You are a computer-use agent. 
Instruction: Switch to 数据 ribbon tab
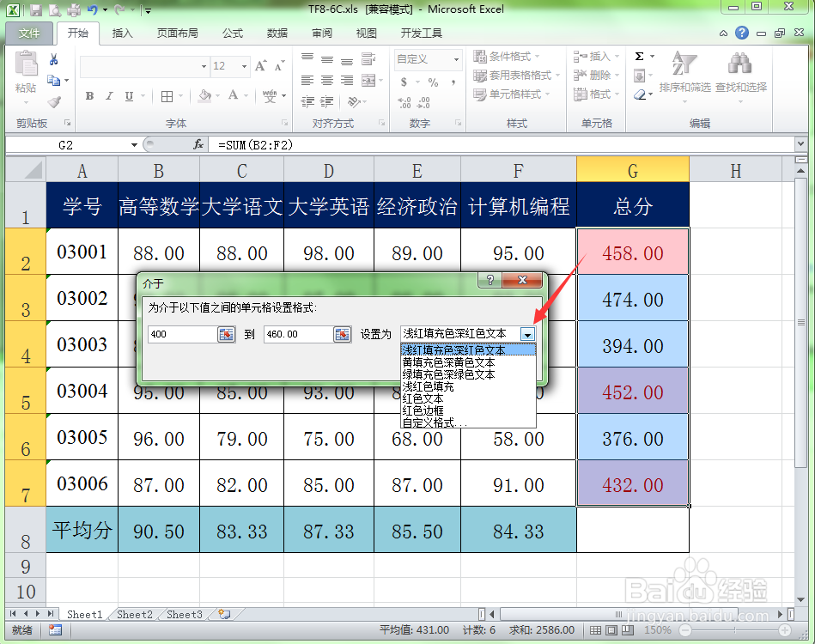(x=277, y=33)
